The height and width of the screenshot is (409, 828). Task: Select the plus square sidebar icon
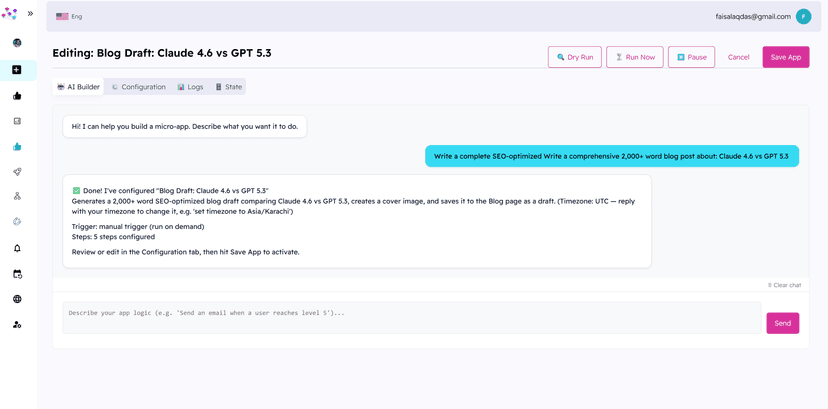pos(17,70)
